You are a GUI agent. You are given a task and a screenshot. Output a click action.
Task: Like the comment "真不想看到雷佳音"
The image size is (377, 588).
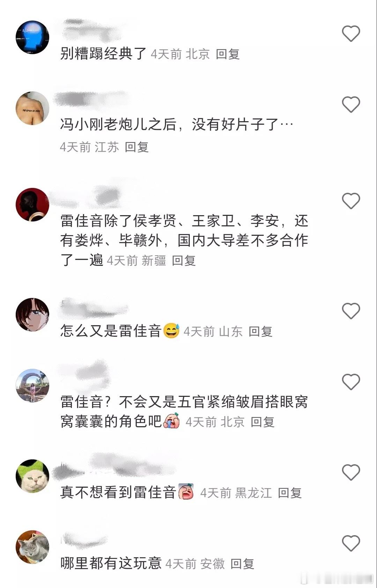coord(351,472)
